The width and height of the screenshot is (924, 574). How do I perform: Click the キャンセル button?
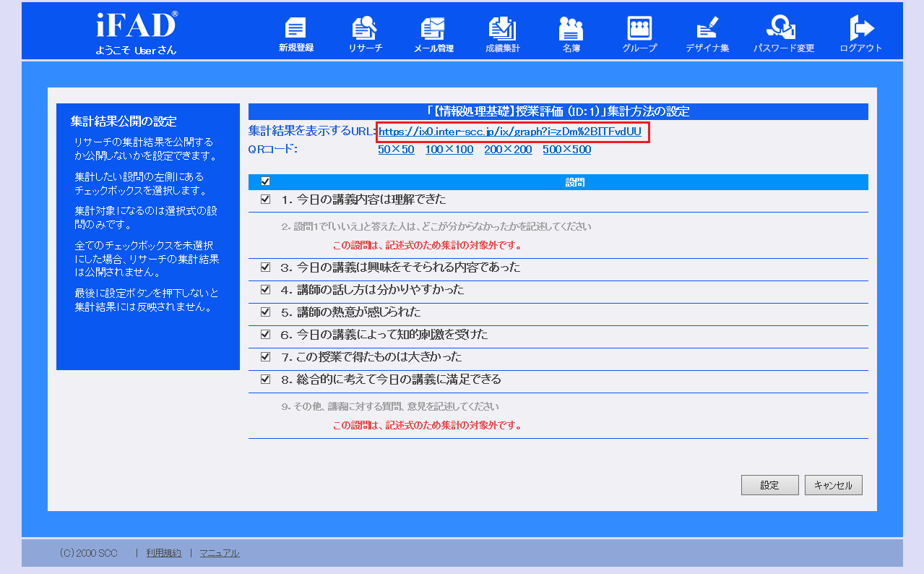[x=834, y=485]
